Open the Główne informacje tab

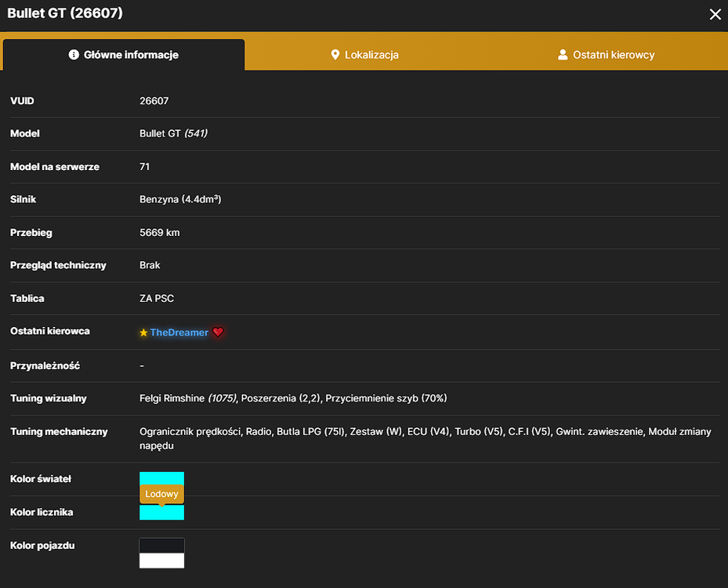click(x=124, y=55)
